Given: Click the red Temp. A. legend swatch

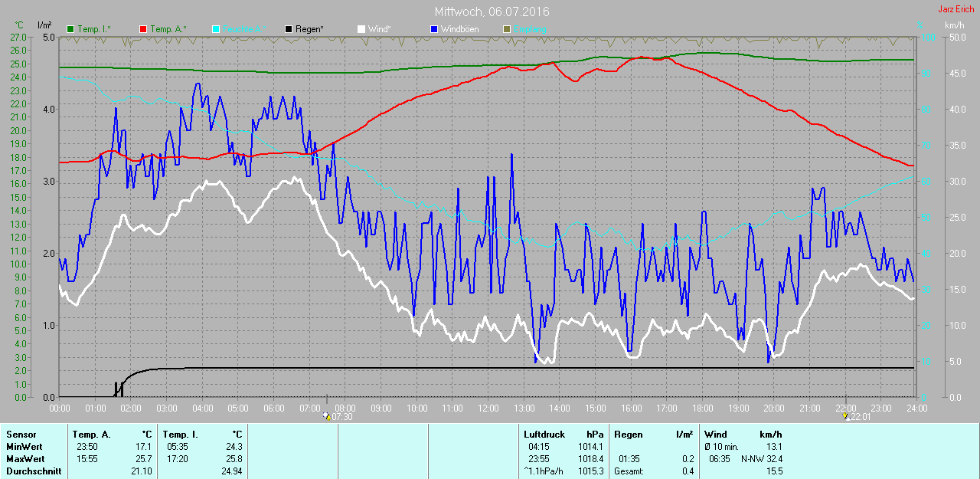Looking at the screenshot, I should (x=143, y=29).
